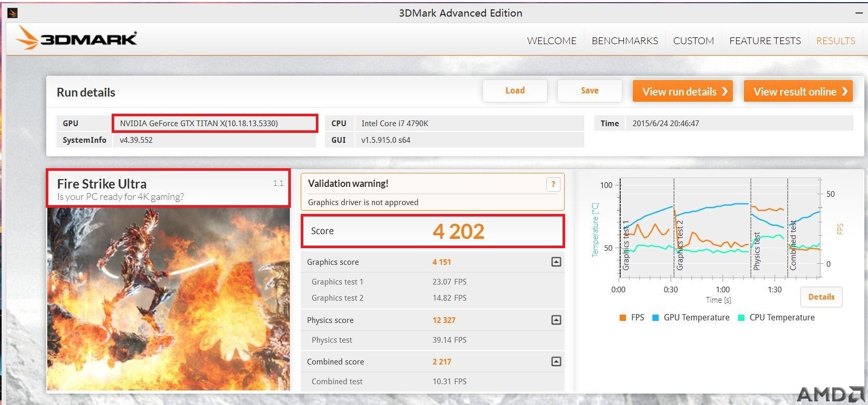Image resolution: width=868 pixels, height=405 pixels.
Task: Click the Validation warning! heading
Action: [x=348, y=184]
